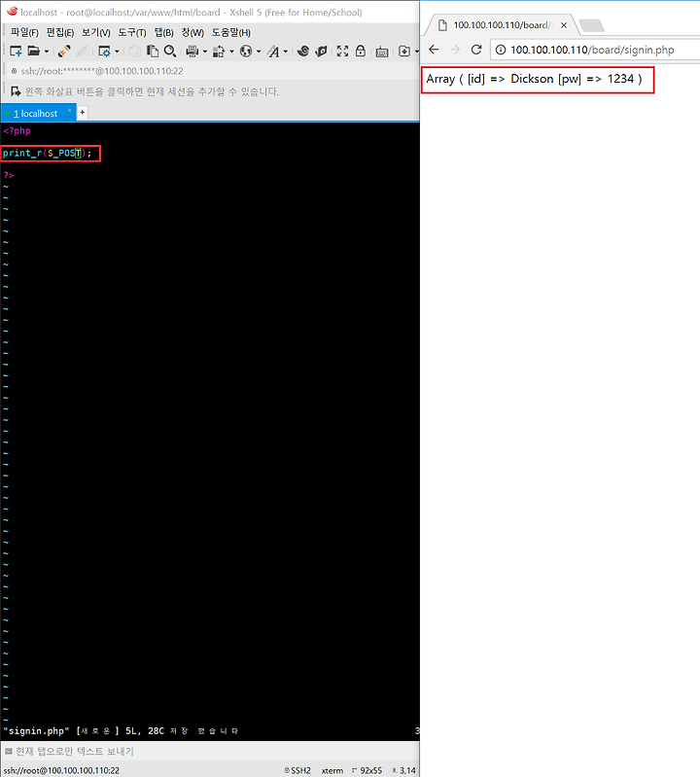
Task: Click the browser Forward arrow button
Action: tap(455, 50)
